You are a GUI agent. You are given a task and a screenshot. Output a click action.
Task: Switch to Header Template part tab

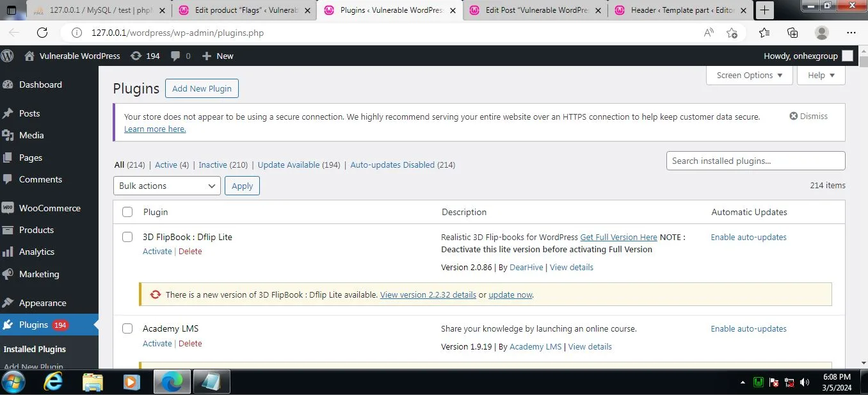click(x=682, y=10)
